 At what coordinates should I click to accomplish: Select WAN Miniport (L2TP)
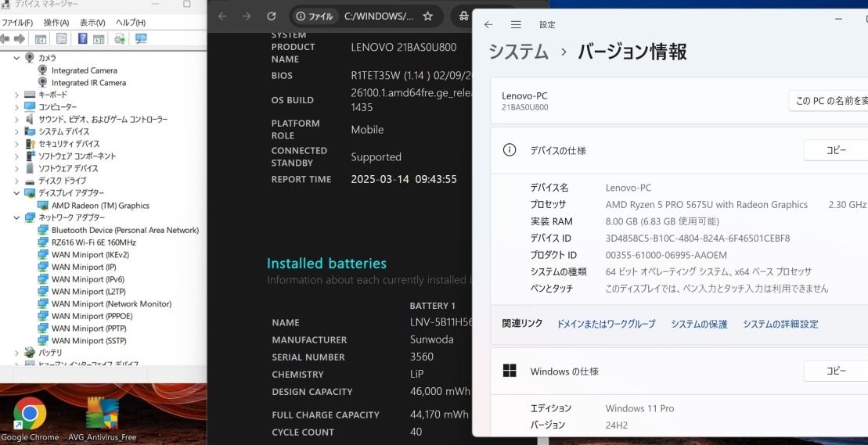click(x=88, y=292)
